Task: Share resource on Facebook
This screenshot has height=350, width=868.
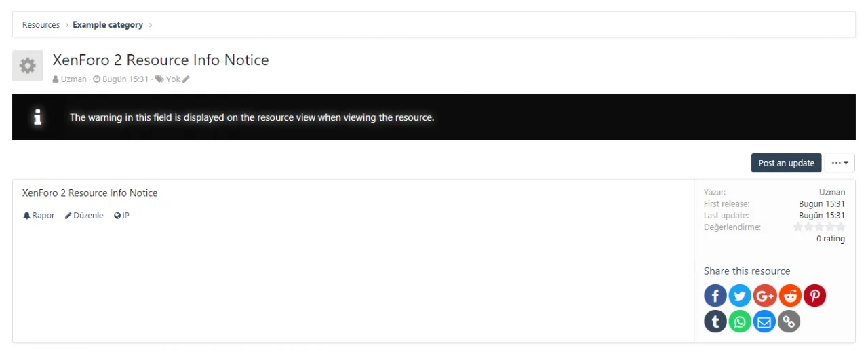Action: (715, 296)
